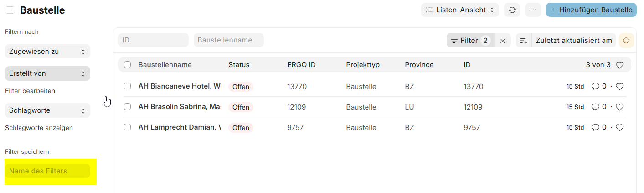644x193 pixels.
Task: Click the header heart icon
Action: pyautogui.click(x=619, y=65)
